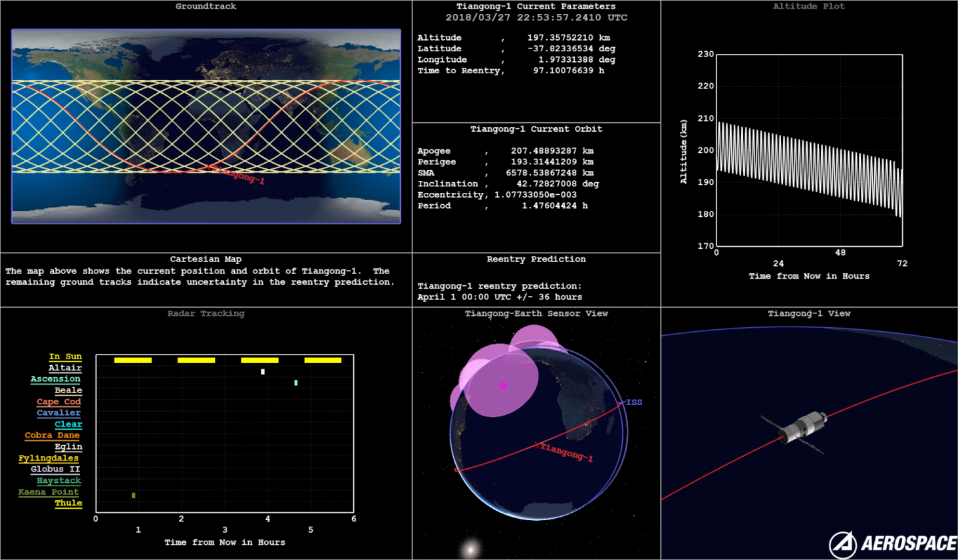Click the Latitude value -37.82336534 deg
This screenshot has height=560, width=958.
(x=571, y=49)
